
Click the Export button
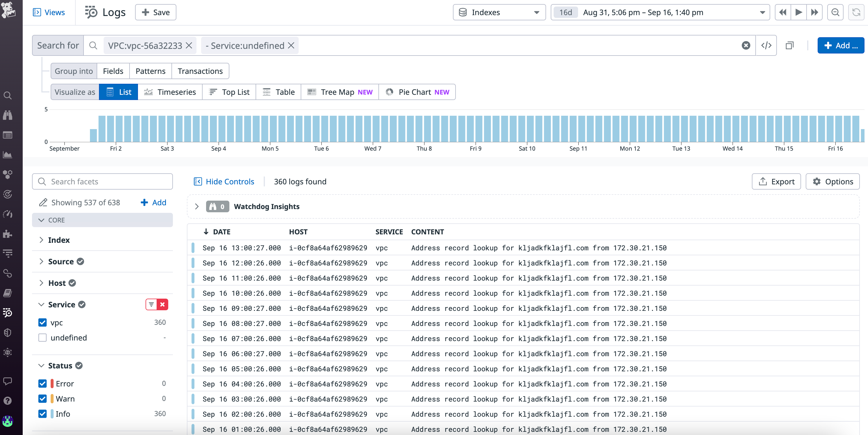pos(776,181)
